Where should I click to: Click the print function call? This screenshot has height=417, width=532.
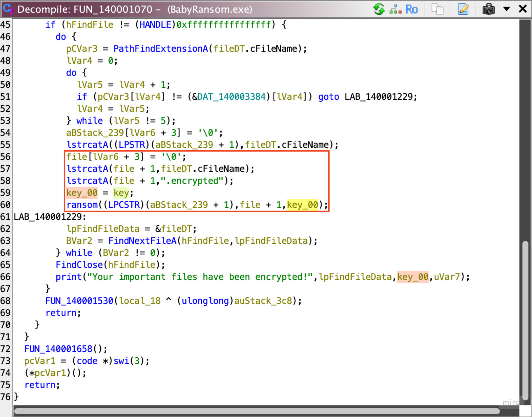[69, 277]
